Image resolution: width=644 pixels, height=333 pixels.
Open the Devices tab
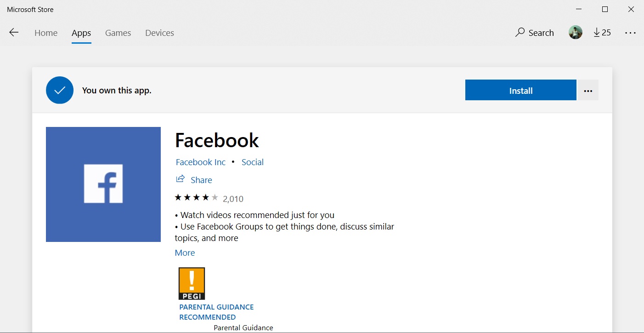[159, 33]
